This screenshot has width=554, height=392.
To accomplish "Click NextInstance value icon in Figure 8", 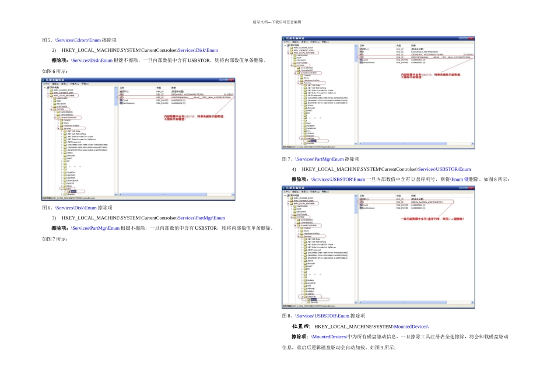I will (x=360, y=208).
